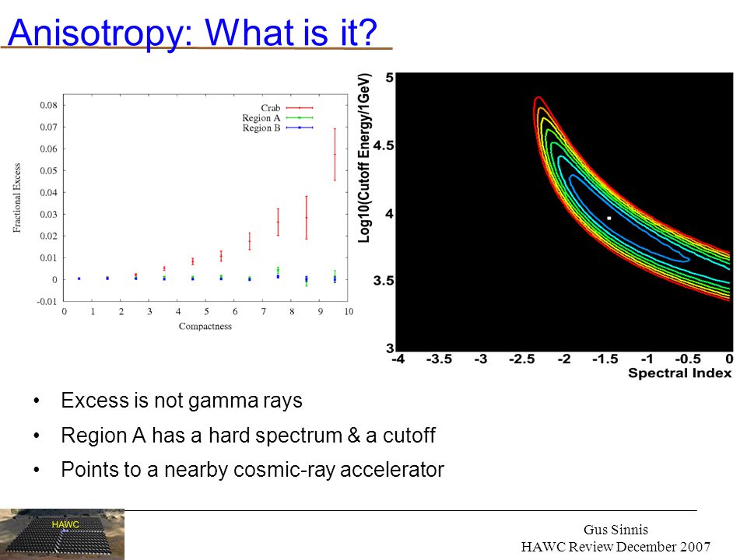Screen dimensions: 747x560
Task: Click 'HAWC Review December 2007' footer text
Action: click(x=615, y=547)
